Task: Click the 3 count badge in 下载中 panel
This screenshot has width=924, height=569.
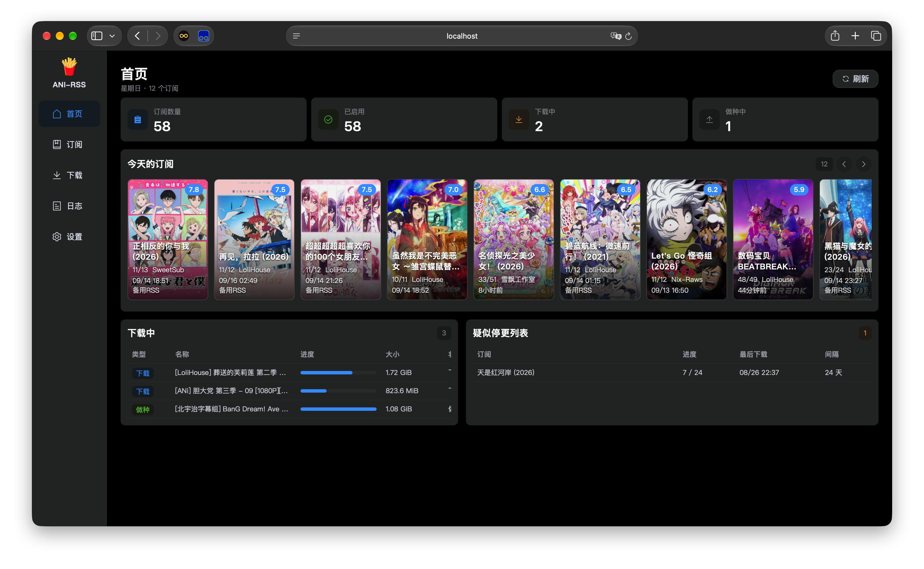Action: tap(444, 333)
